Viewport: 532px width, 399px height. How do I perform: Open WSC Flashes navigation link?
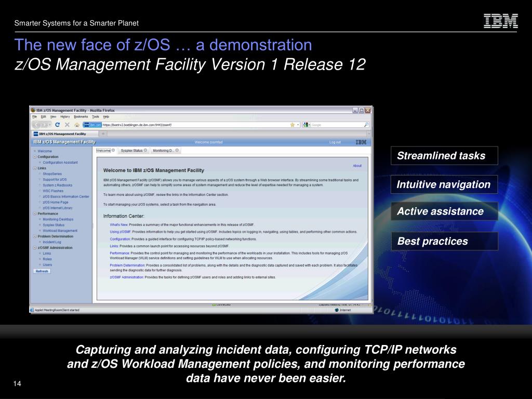(x=53, y=191)
